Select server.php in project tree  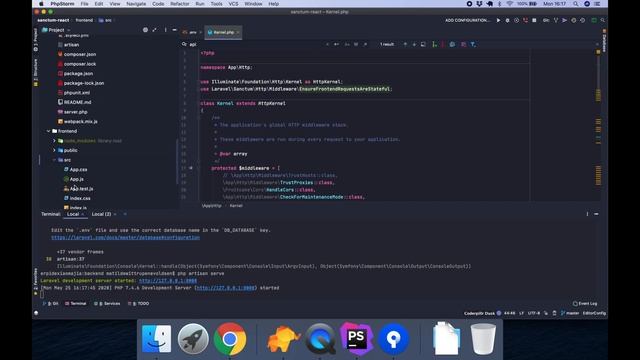(x=72, y=112)
